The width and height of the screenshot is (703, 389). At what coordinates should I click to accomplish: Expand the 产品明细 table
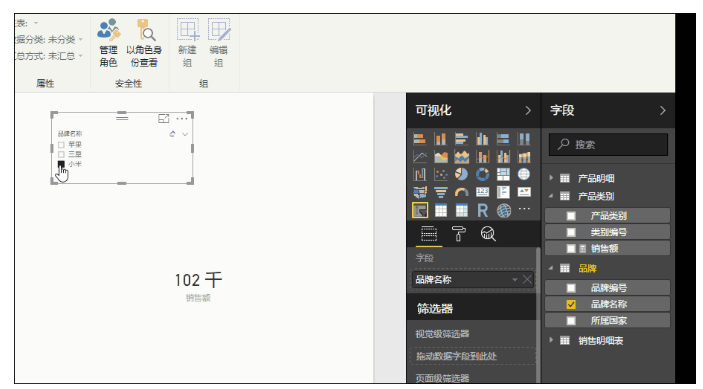(x=551, y=178)
